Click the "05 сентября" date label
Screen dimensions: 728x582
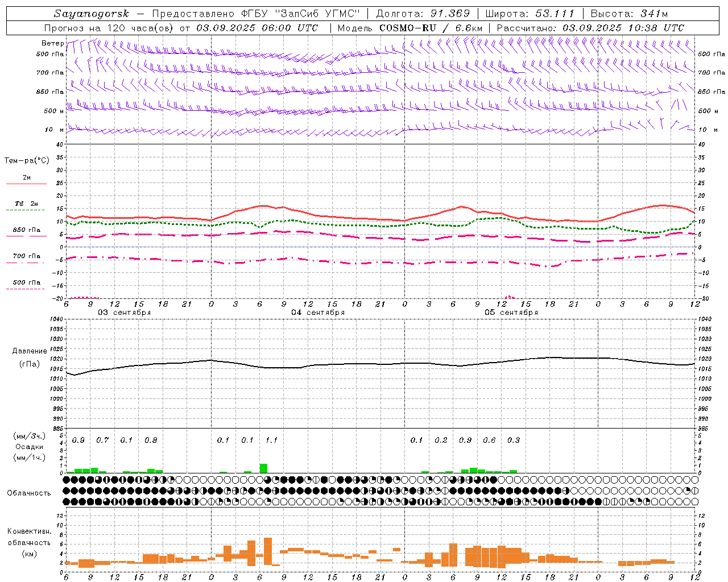511,313
